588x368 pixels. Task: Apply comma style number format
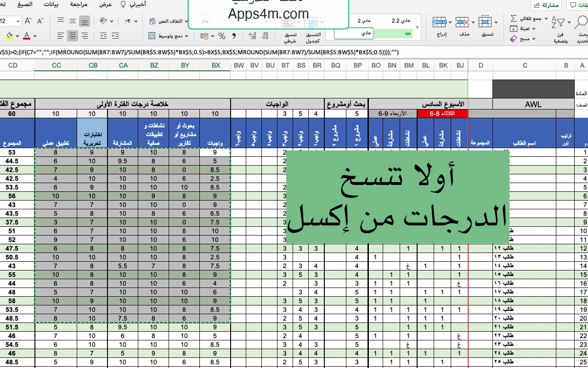(x=234, y=35)
